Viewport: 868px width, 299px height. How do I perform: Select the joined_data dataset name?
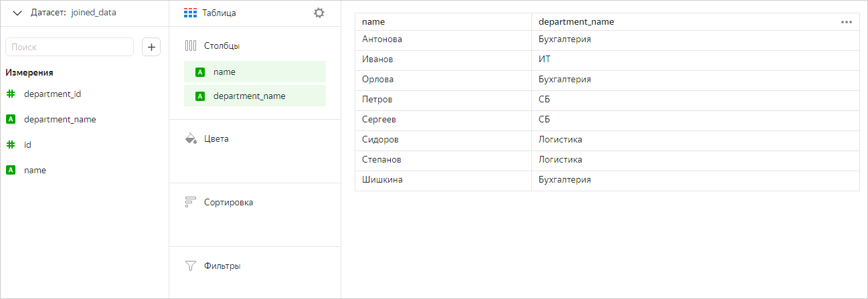pyautogui.click(x=93, y=13)
